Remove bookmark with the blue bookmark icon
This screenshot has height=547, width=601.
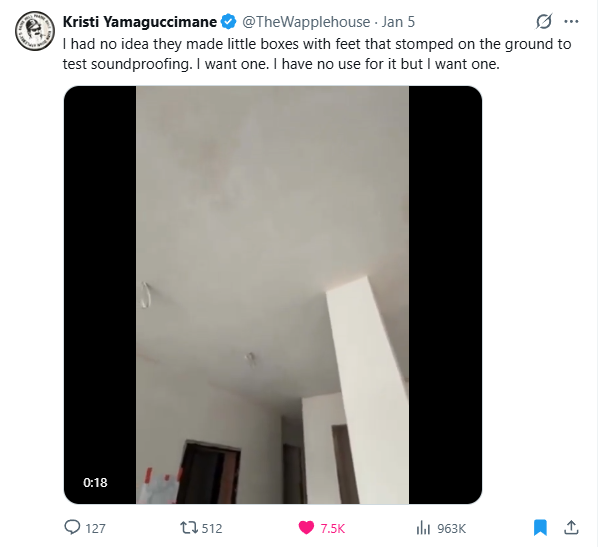click(x=540, y=528)
